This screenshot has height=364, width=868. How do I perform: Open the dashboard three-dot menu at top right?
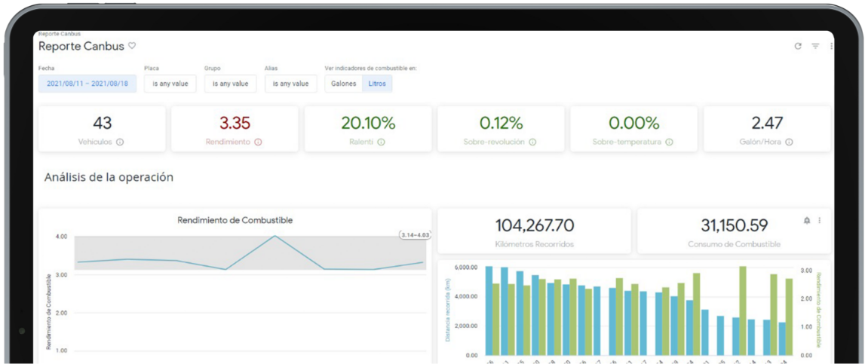tap(831, 47)
